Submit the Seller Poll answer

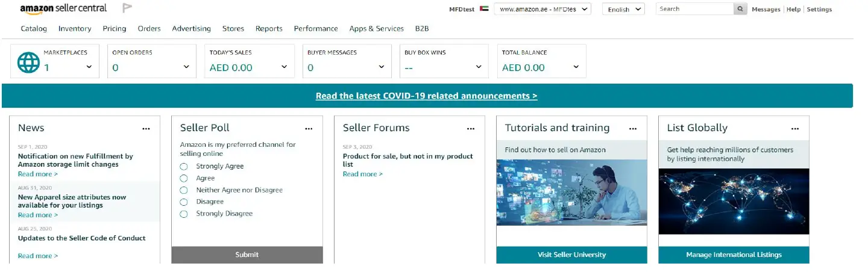(247, 255)
